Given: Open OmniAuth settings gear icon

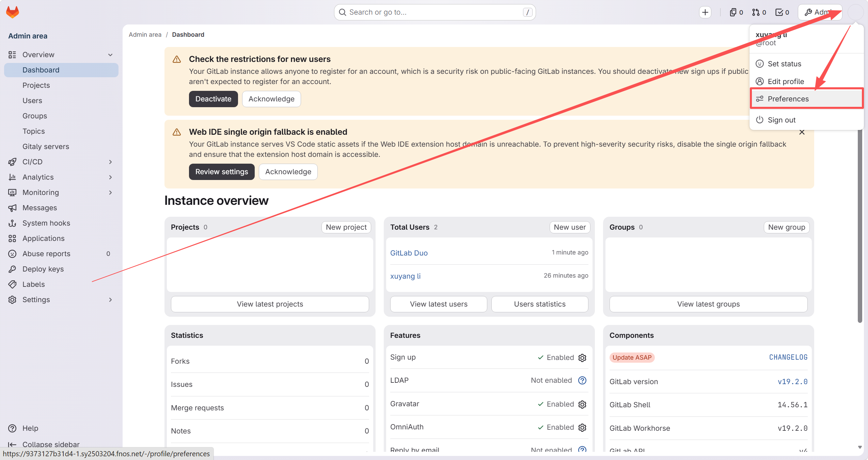Looking at the screenshot, I should (582, 427).
